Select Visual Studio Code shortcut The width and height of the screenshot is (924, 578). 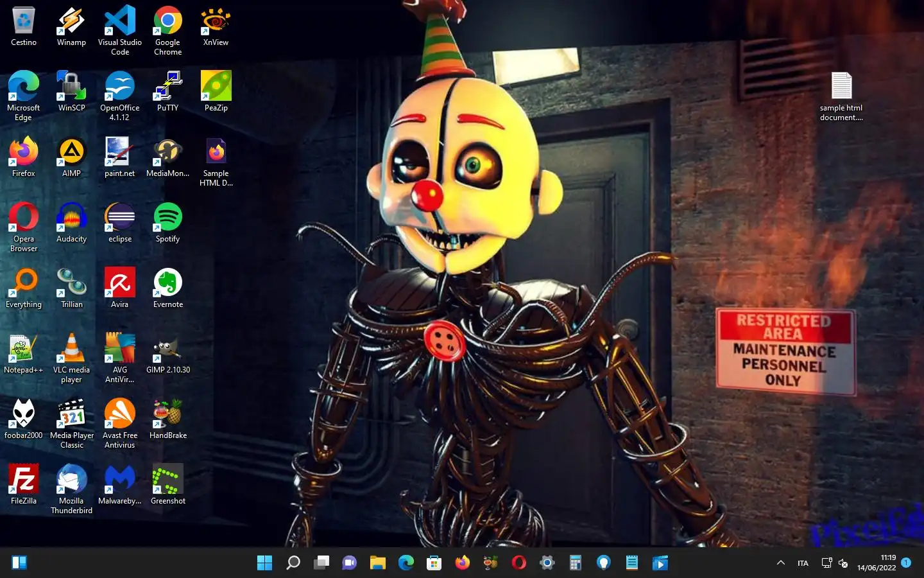120,31
